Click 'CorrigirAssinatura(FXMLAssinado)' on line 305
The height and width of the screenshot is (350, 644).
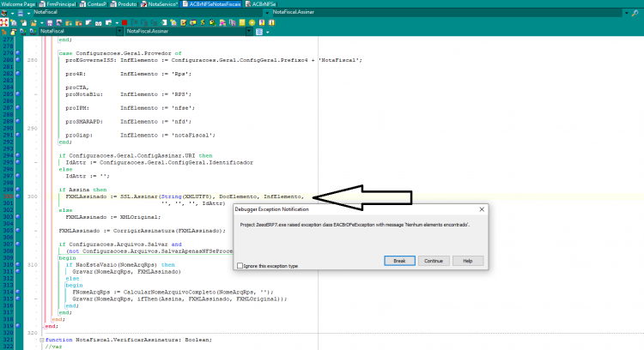169,231
